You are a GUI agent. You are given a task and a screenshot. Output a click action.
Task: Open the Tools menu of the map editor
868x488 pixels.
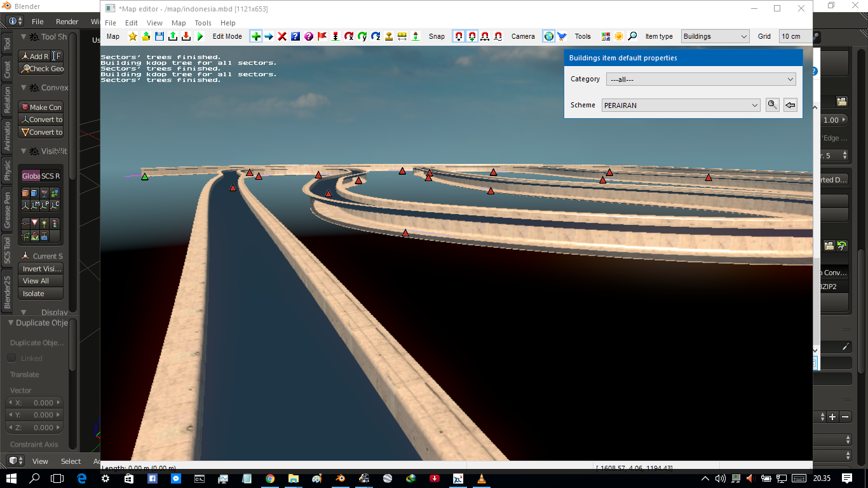pos(203,23)
